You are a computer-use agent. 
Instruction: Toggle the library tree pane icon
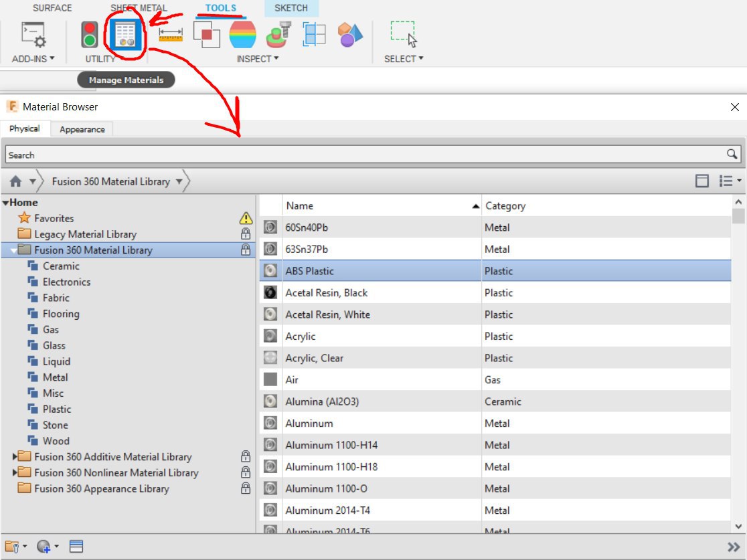coord(701,181)
